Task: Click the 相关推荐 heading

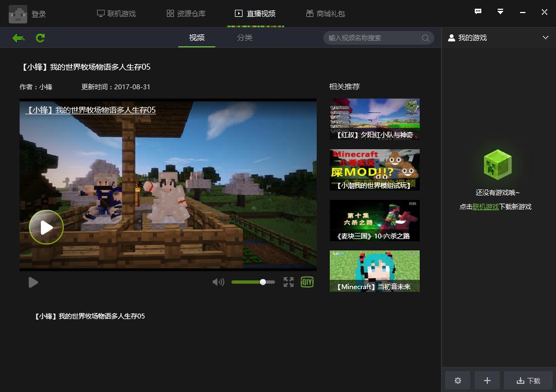Action: tap(345, 87)
